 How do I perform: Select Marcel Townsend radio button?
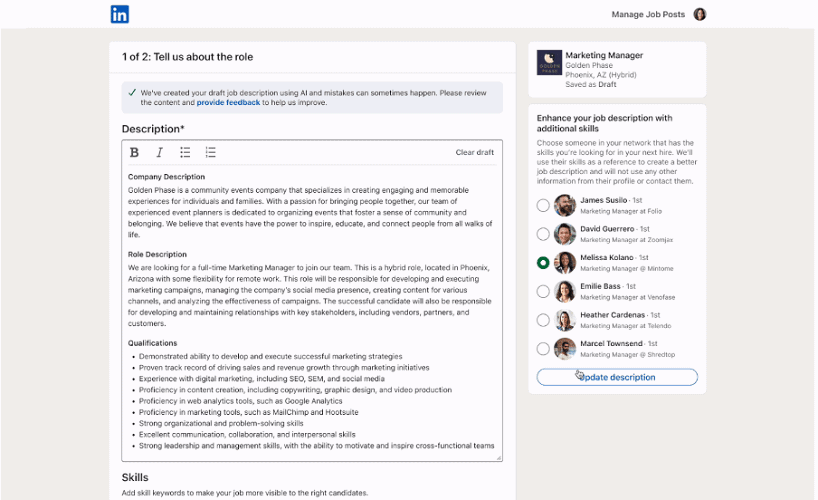point(543,349)
